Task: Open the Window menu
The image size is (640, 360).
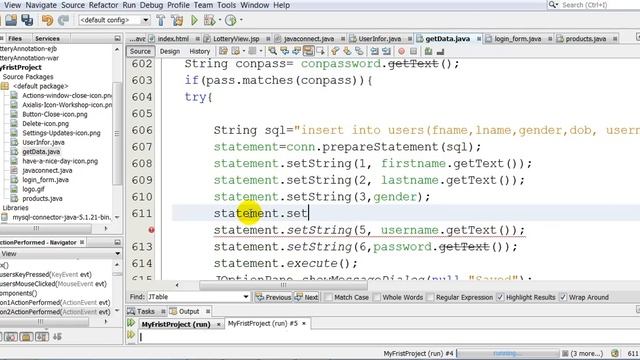Action: pos(255,5)
